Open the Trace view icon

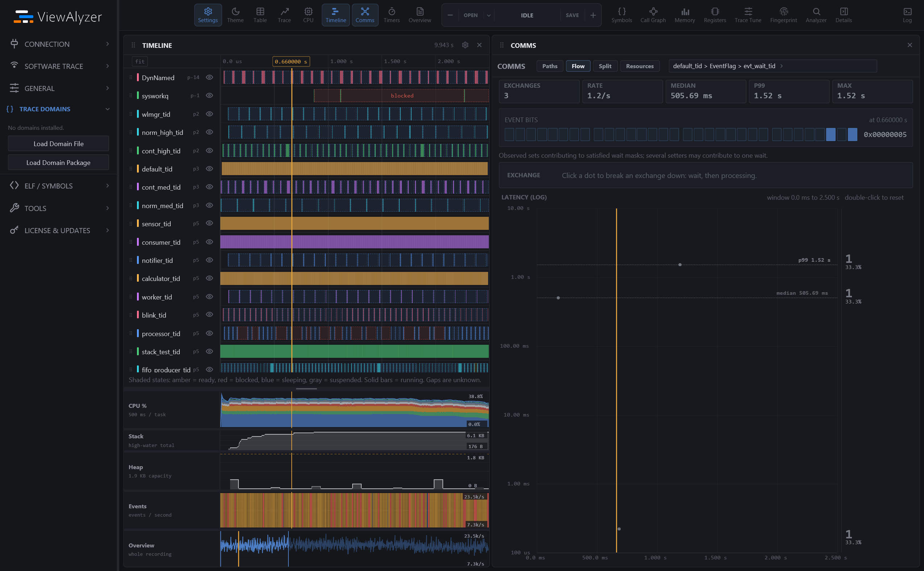[x=284, y=15]
